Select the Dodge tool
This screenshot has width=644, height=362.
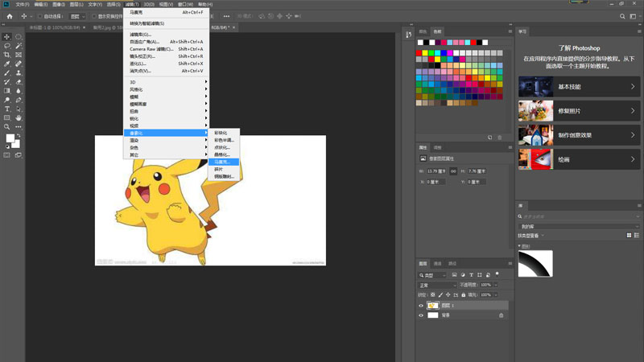click(7, 100)
